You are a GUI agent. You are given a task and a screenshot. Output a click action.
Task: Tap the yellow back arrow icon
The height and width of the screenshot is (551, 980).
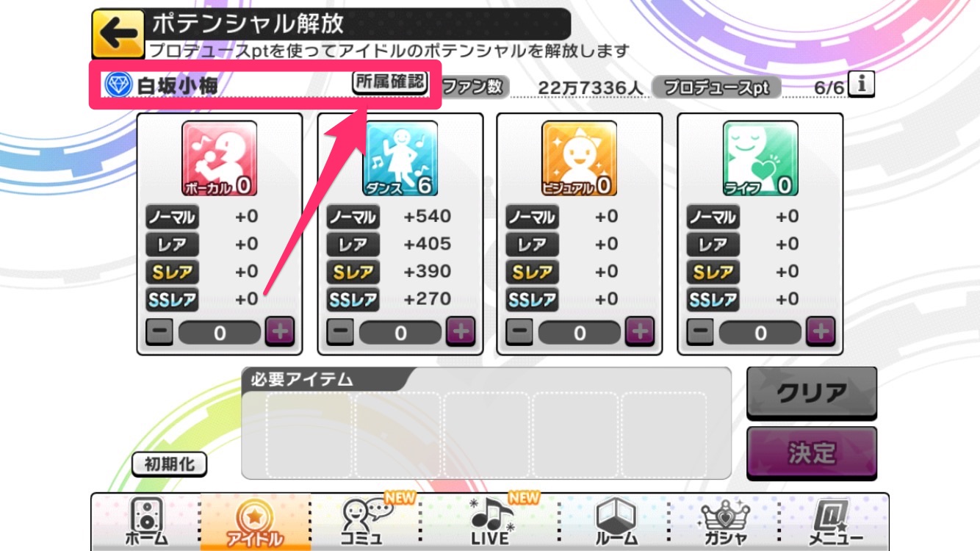pos(118,34)
